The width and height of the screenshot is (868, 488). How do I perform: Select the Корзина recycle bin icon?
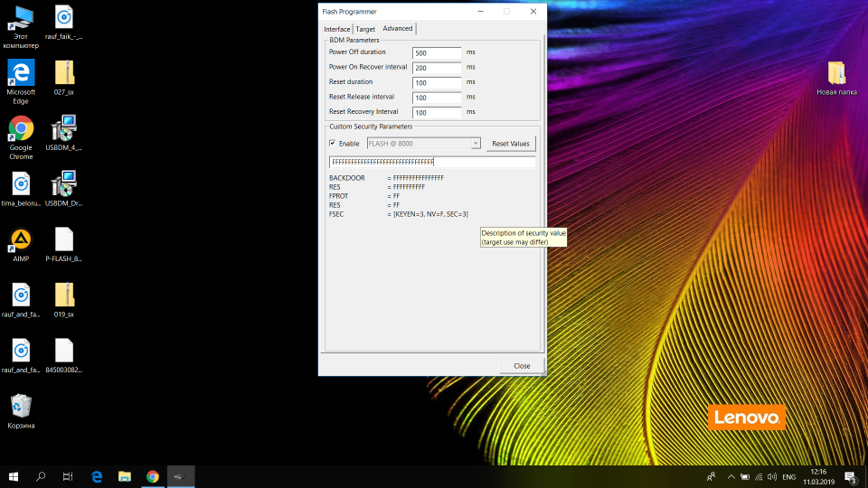point(21,407)
